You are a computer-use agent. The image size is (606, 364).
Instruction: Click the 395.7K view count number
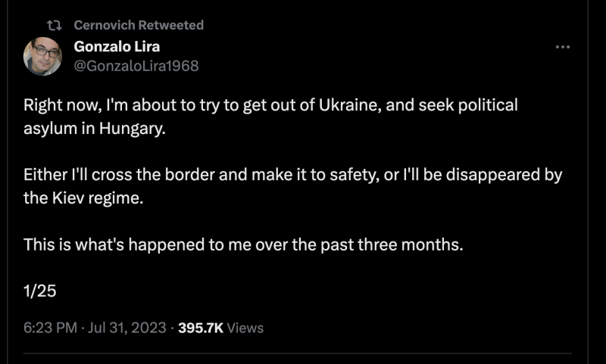(x=200, y=328)
